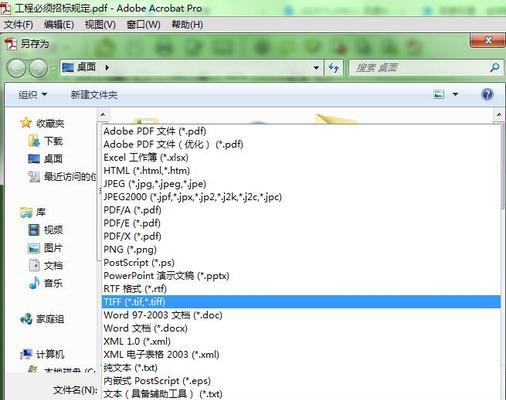
Task: Close the 另存为 dialog
Action: pos(488,40)
